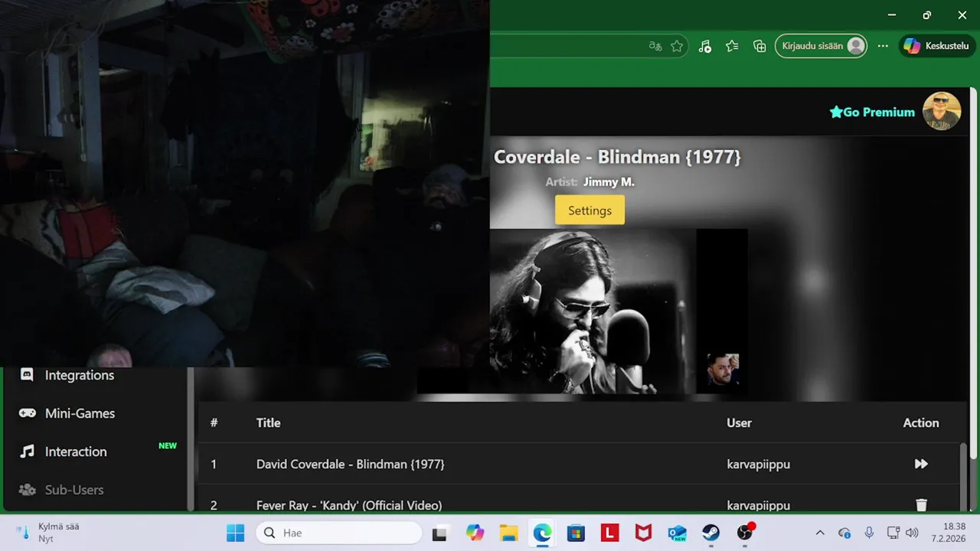Click the Kirjaudu sisään sign-in button
The height and width of the screenshot is (551, 980).
click(821, 46)
